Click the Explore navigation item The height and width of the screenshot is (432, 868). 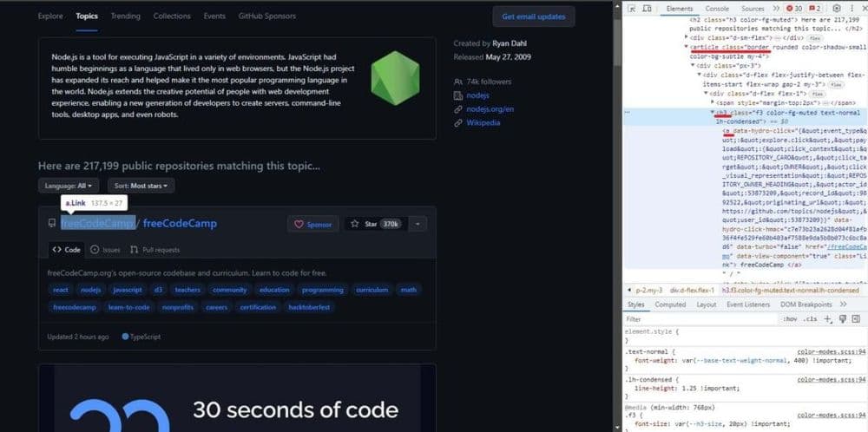pyautogui.click(x=50, y=16)
